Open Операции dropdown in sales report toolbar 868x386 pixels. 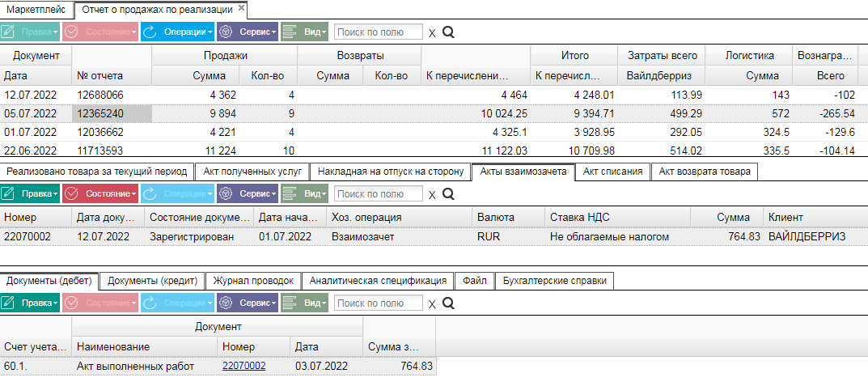coord(177,32)
